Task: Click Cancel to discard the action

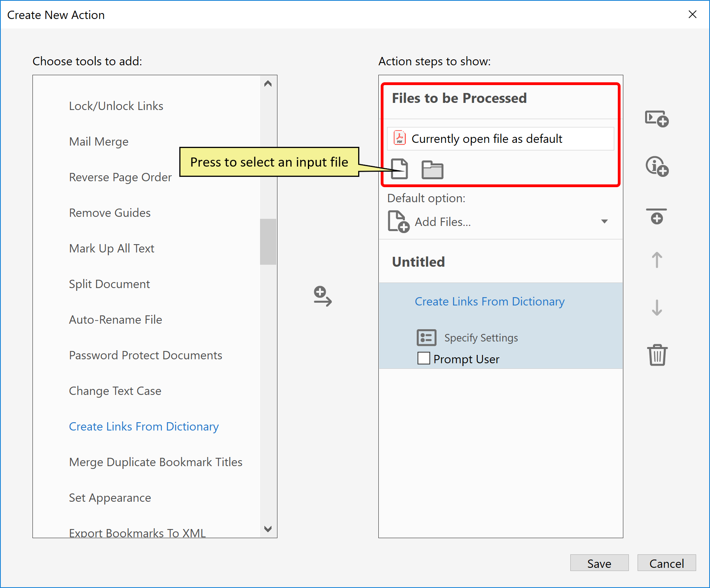Action: coord(666,563)
